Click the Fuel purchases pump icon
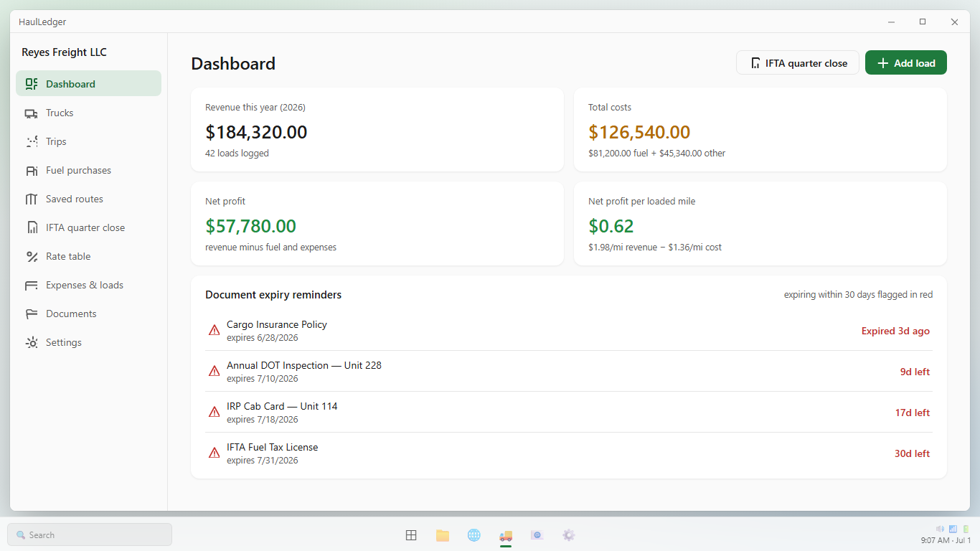This screenshot has height=551, width=980. click(x=32, y=170)
